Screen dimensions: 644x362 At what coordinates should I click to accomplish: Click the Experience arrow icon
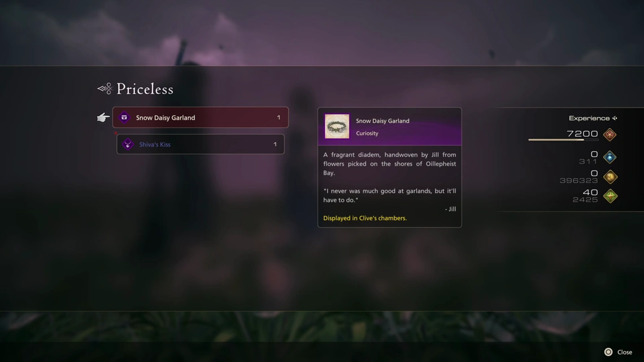[x=615, y=118]
